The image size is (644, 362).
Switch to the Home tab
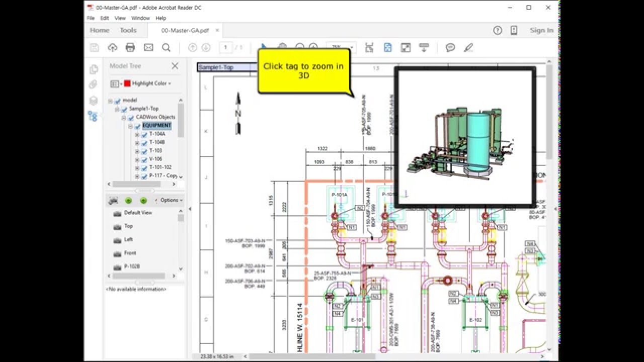click(x=99, y=30)
